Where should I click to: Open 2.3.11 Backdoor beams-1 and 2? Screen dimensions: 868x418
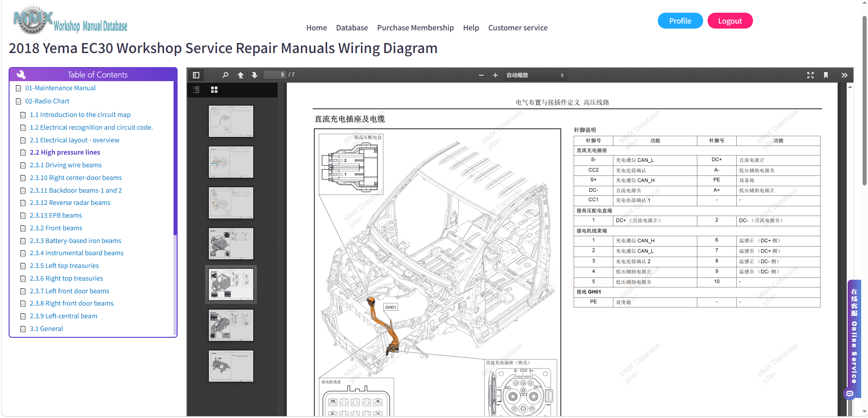76,190
